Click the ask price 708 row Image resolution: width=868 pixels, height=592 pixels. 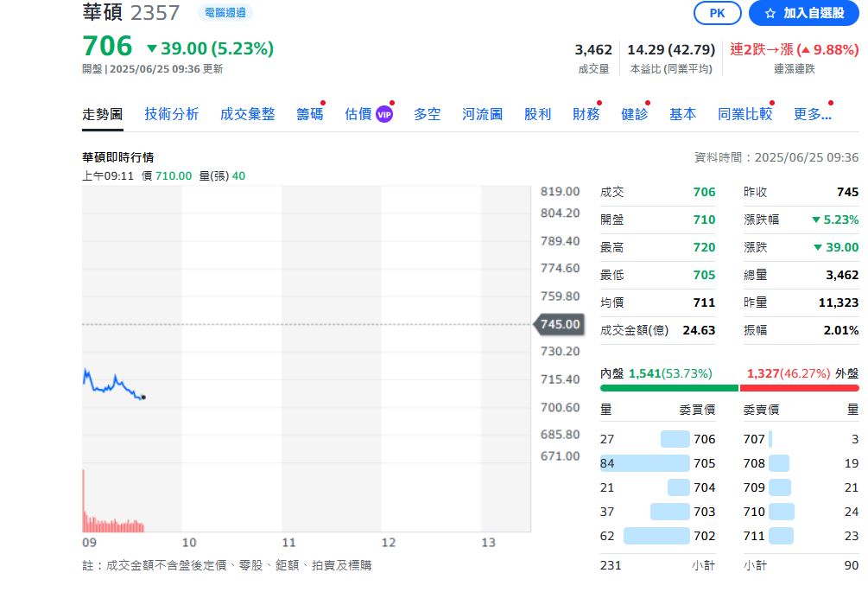[x=801, y=463]
